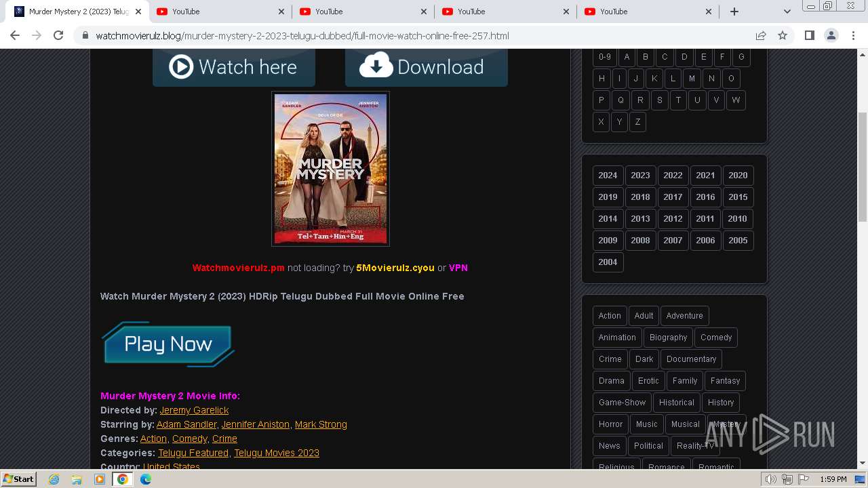Open the Game-Show genre tag
The width and height of the screenshot is (868, 488).
622,403
